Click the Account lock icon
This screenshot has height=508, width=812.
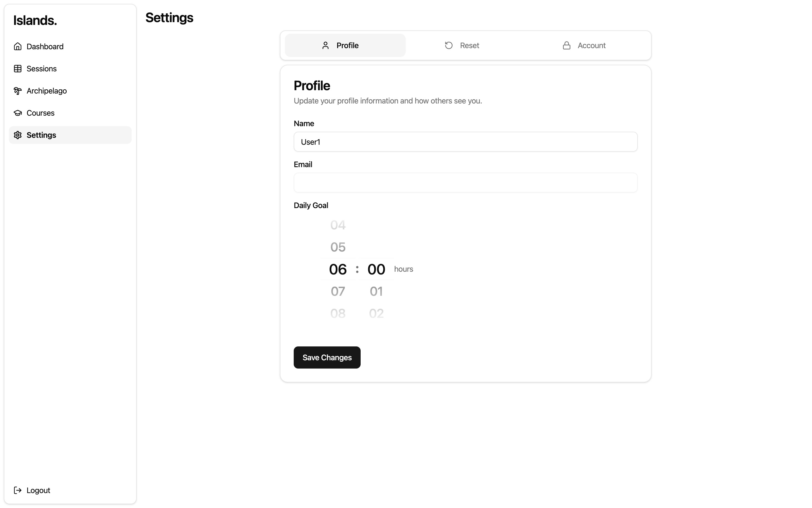[x=566, y=45]
